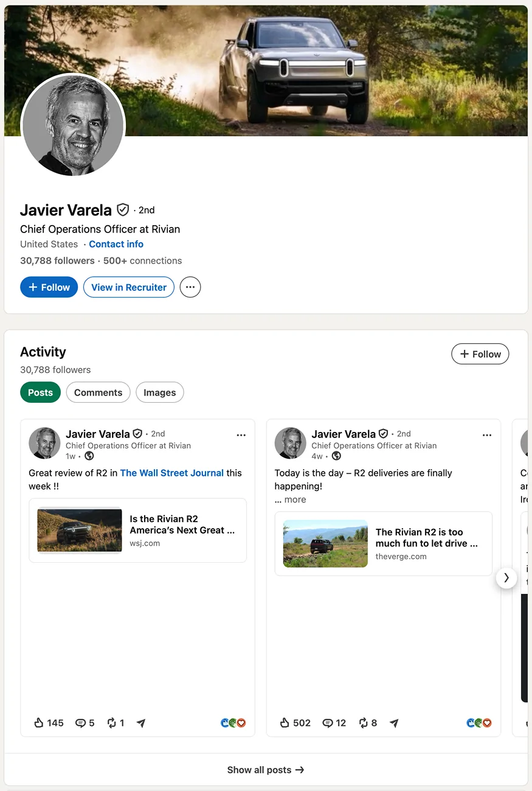Switch to the Comments activity filter

(98, 392)
